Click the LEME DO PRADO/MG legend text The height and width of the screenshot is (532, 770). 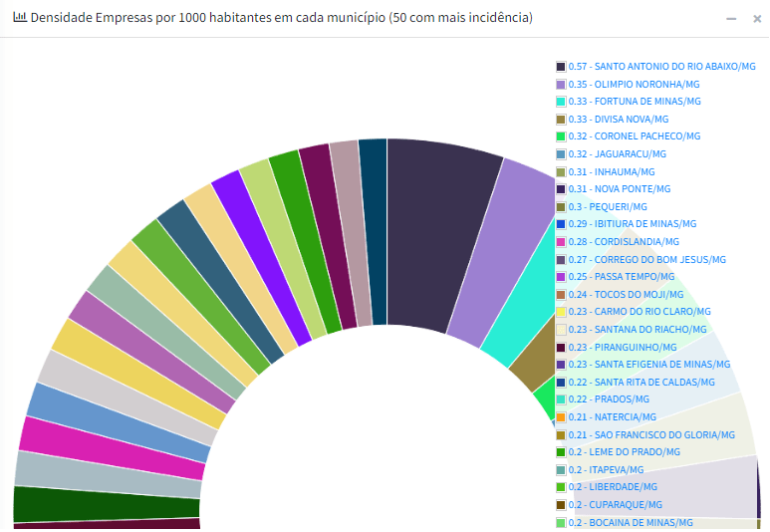point(624,452)
